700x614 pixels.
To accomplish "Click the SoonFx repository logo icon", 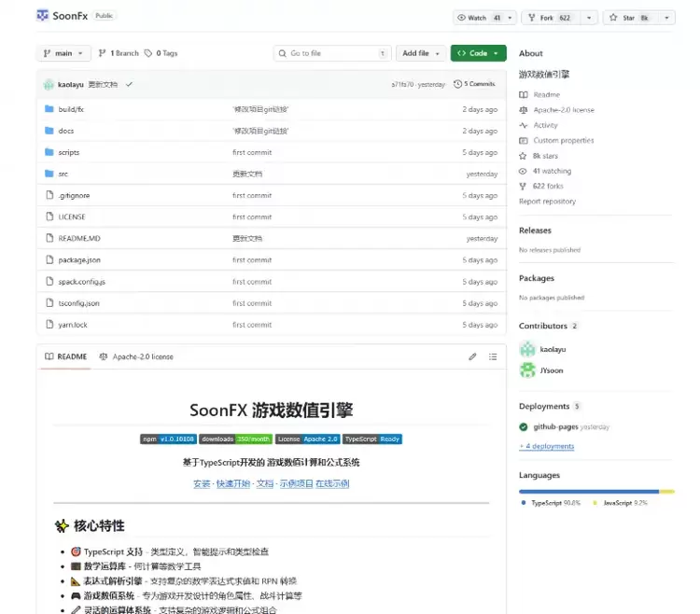I will pos(43,16).
